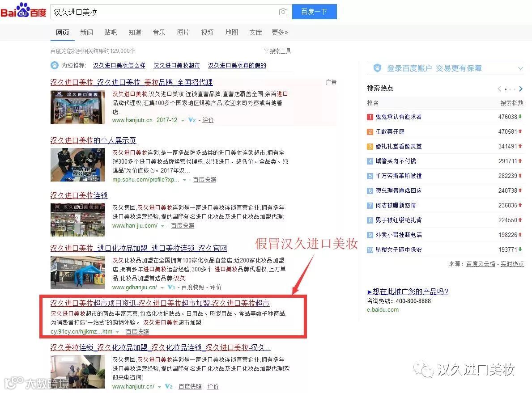Open hot topic 城管买肉不付钱

click(x=396, y=161)
